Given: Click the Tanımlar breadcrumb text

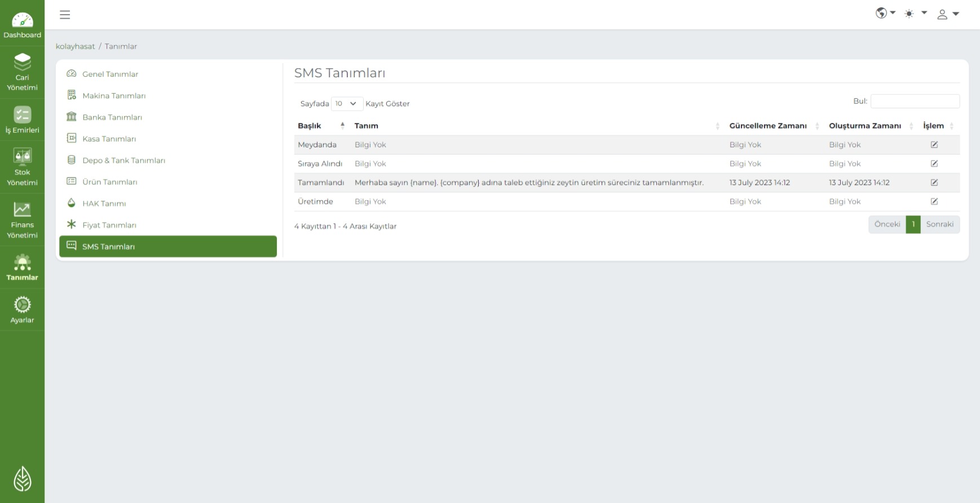Looking at the screenshot, I should (x=121, y=46).
